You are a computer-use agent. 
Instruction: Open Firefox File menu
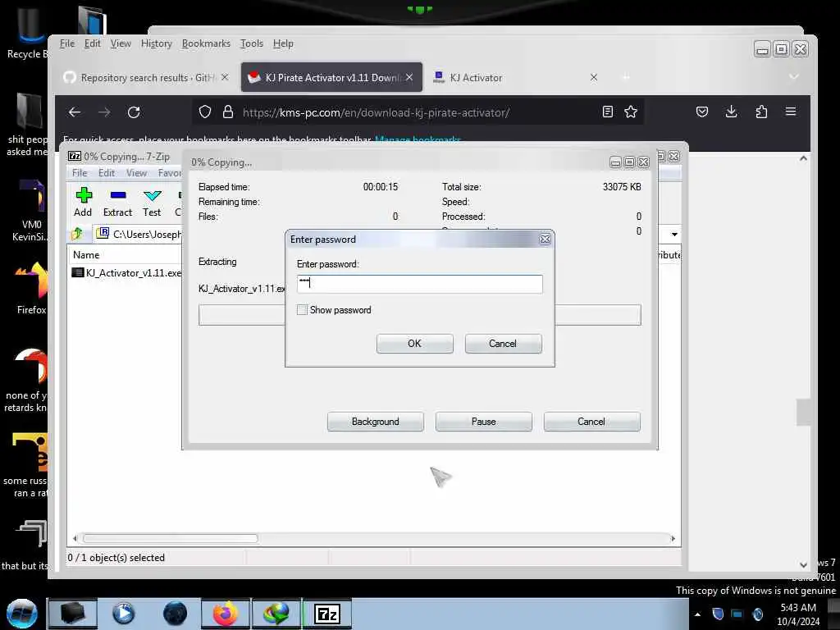pyautogui.click(x=67, y=43)
